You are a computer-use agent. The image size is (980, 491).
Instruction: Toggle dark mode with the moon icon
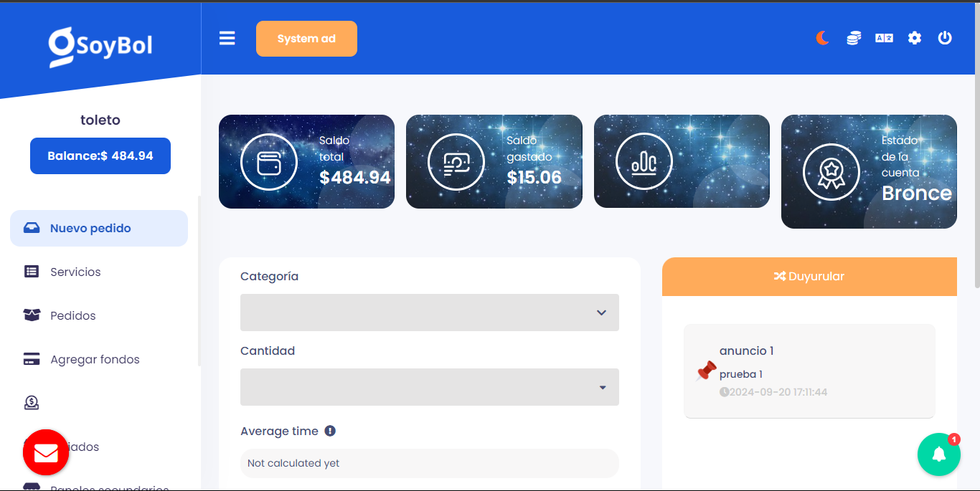point(822,38)
